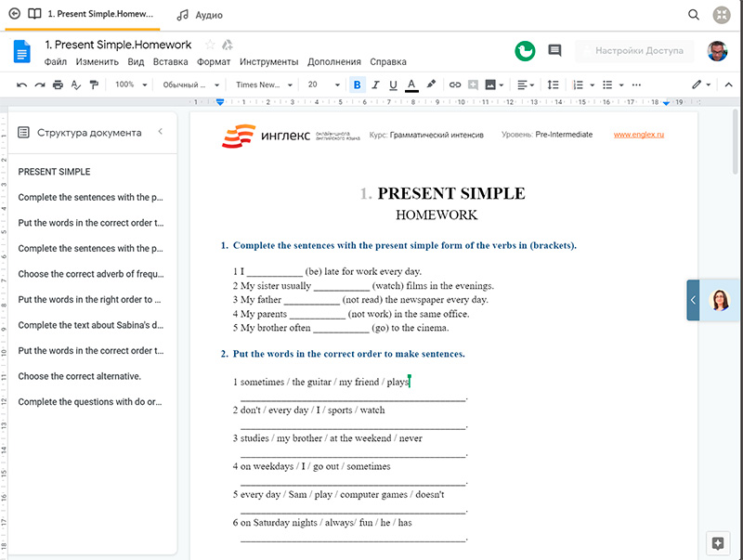Click the undo arrow in toolbar
Screen dimensions: 743x560
pyautogui.click(x=21, y=85)
